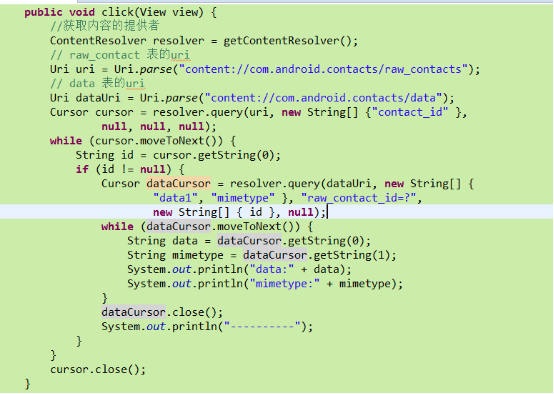Click the orange-highlighted "dataCursor" declaration
This screenshot has height=394, width=554.
pyautogui.click(x=178, y=184)
